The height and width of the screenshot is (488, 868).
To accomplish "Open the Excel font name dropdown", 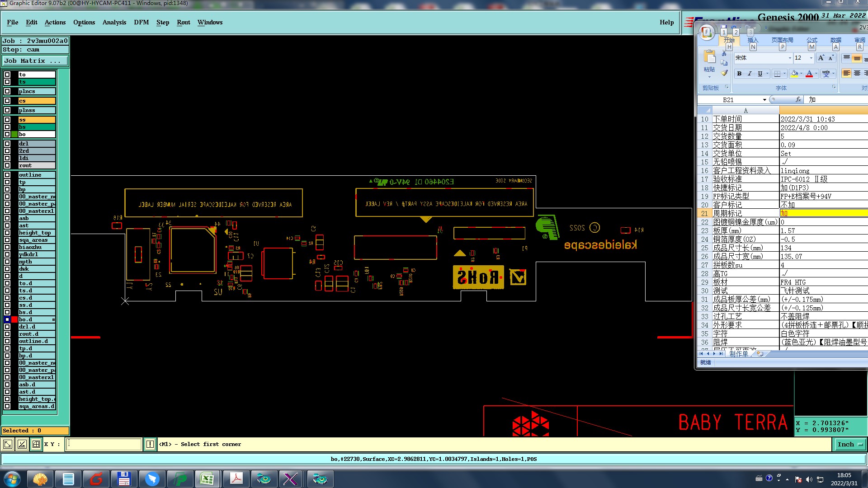I will click(790, 58).
